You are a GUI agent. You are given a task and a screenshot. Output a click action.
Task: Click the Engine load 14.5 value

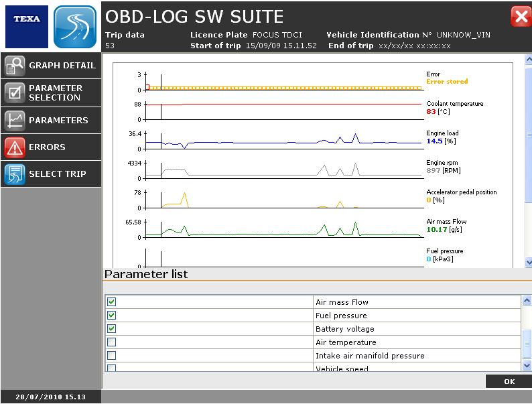coord(434,141)
